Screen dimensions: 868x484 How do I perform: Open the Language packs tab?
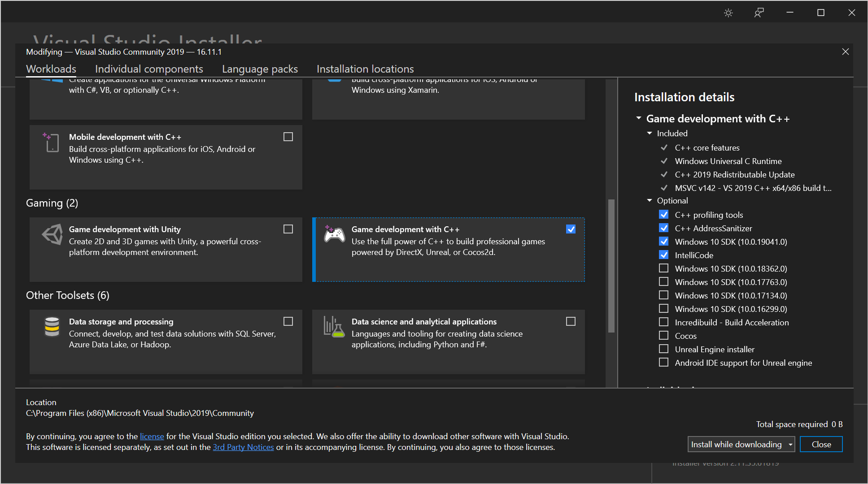tap(260, 69)
